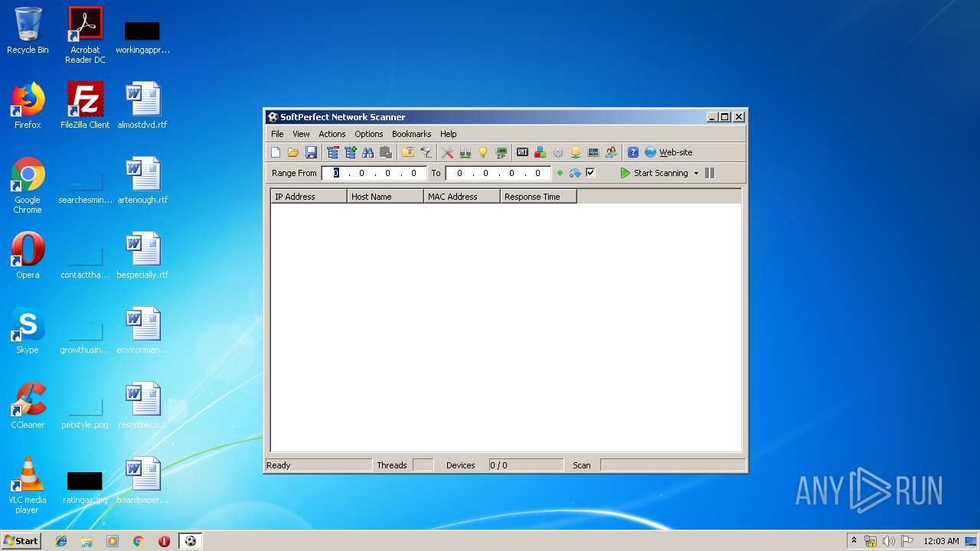
Task: Open program options wrench icon
Action: coord(448,152)
